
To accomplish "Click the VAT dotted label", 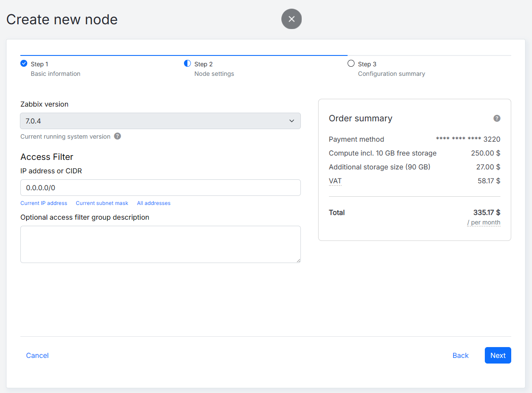I will click(x=335, y=181).
